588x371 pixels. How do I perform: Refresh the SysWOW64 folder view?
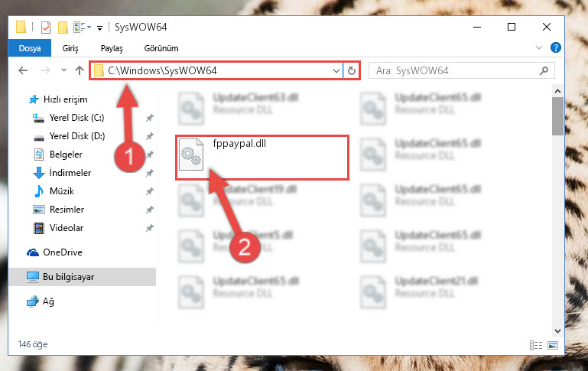pyautogui.click(x=352, y=70)
